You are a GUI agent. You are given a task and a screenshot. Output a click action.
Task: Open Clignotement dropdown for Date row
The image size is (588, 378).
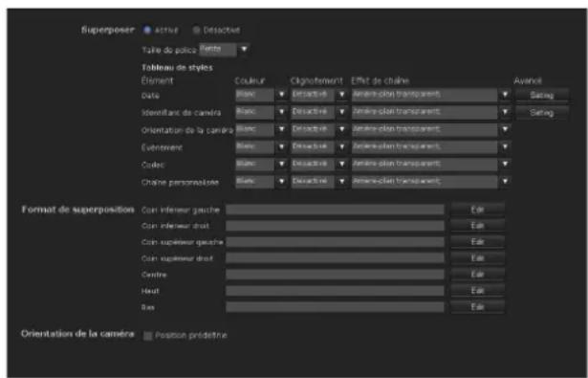(319, 95)
